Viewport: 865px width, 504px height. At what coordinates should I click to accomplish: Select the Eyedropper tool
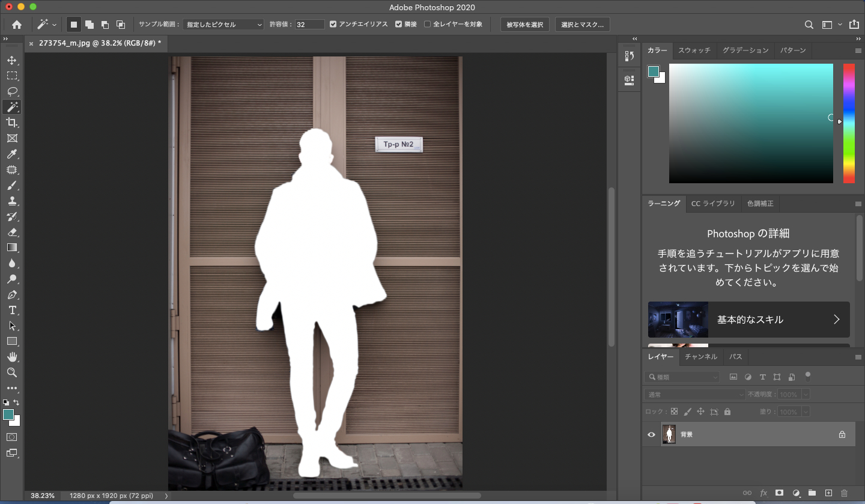click(12, 154)
